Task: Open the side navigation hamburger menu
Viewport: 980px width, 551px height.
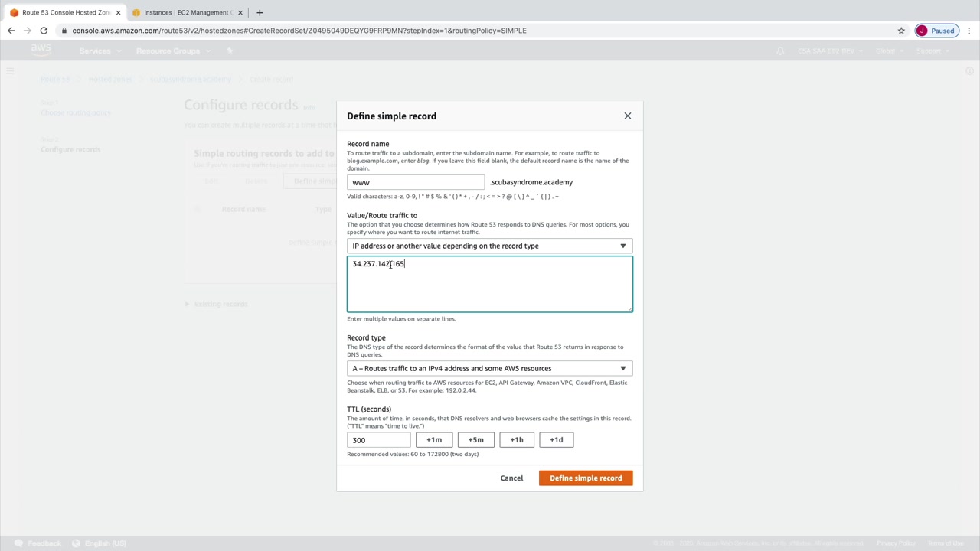Action: point(10,71)
